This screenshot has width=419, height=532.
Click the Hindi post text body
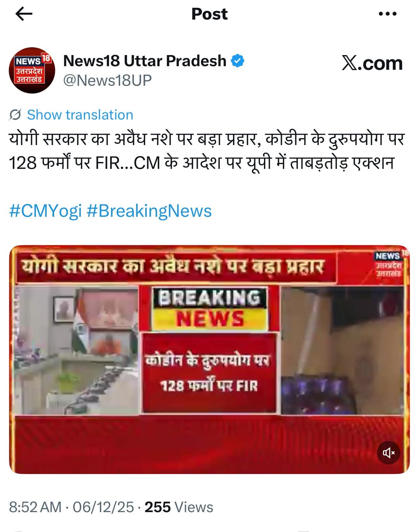click(207, 151)
